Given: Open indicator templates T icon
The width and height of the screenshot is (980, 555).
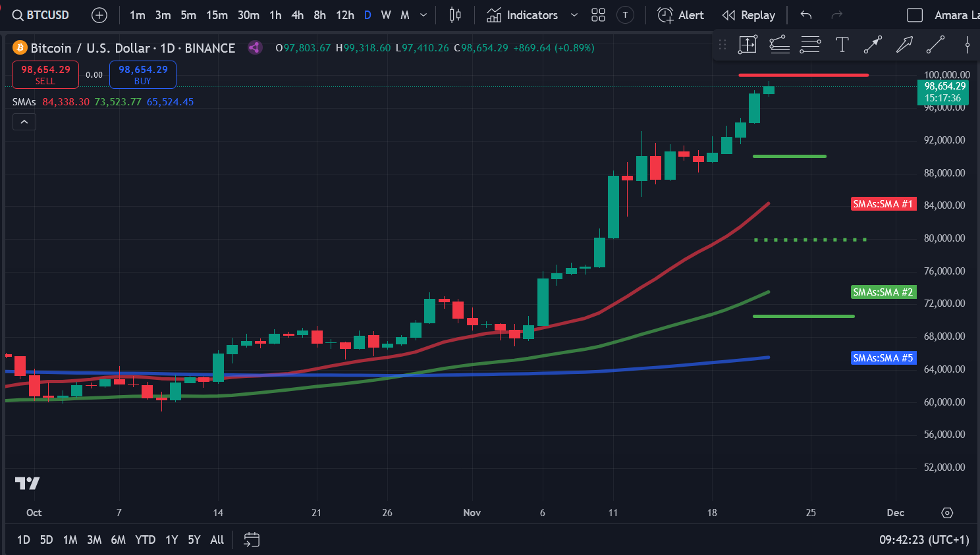Looking at the screenshot, I should click(x=625, y=15).
